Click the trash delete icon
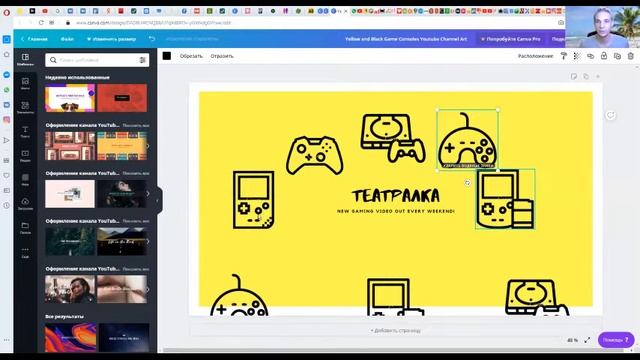 (631, 56)
